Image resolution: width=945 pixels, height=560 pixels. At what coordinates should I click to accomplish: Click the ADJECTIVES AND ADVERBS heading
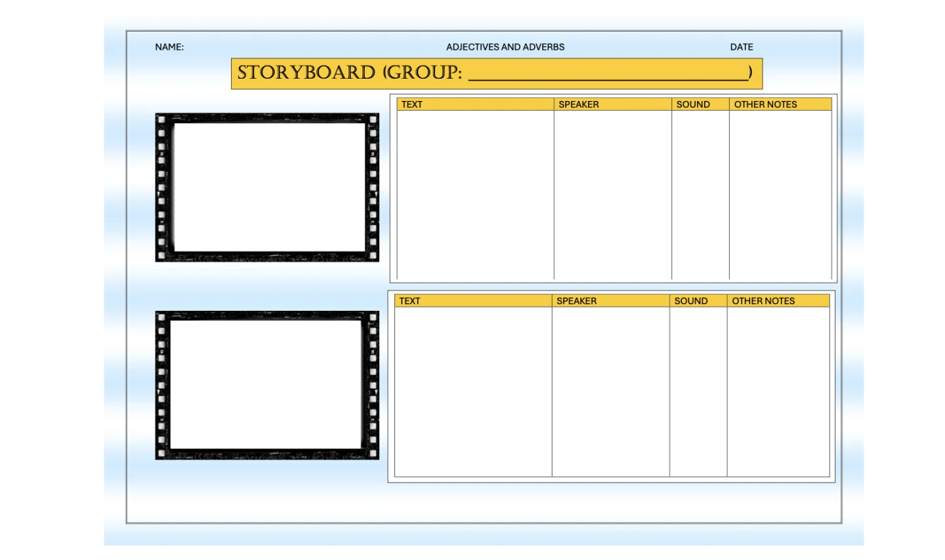[x=505, y=47]
